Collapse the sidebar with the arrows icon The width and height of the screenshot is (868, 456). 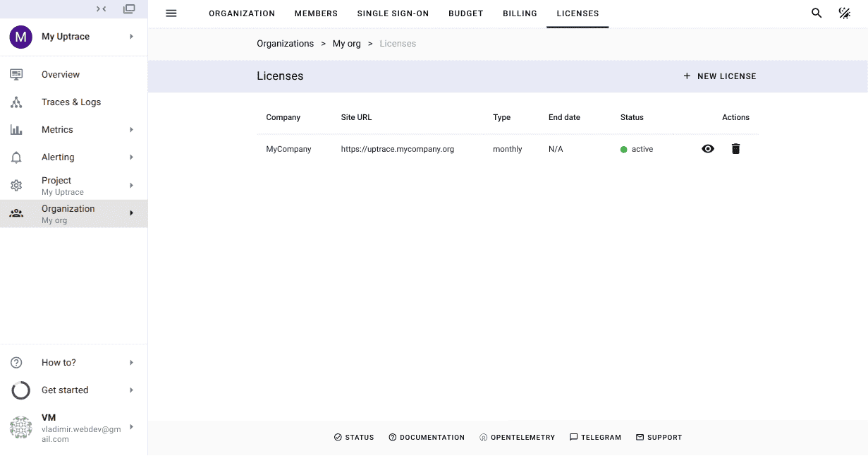click(102, 9)
